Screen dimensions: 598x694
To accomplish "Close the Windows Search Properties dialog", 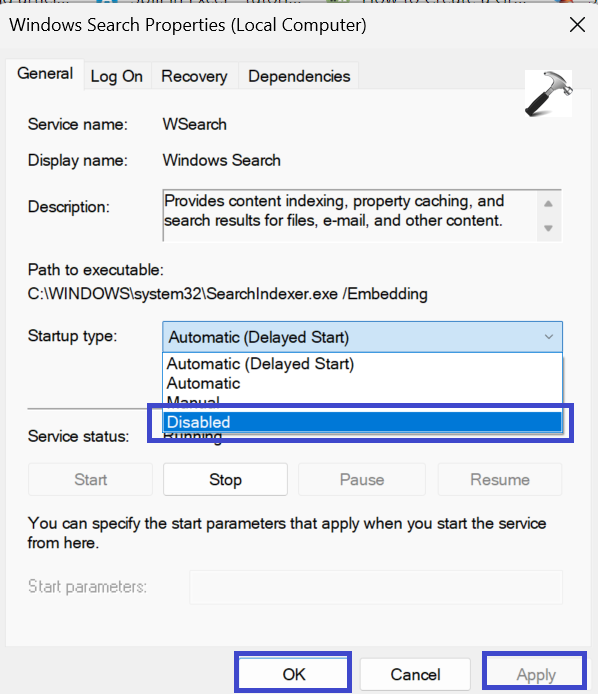I will [x=578, y=25].
